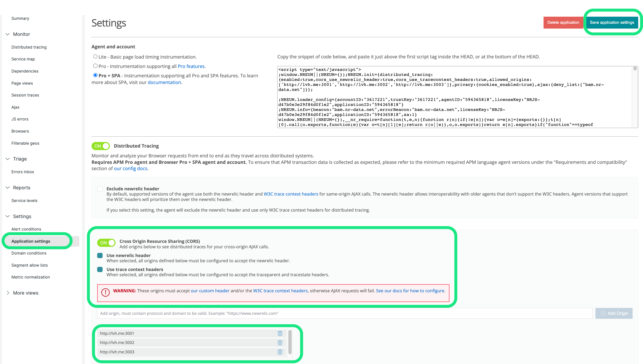Go to Alert conditions page
Screen dimensions: 643x364
26,229
